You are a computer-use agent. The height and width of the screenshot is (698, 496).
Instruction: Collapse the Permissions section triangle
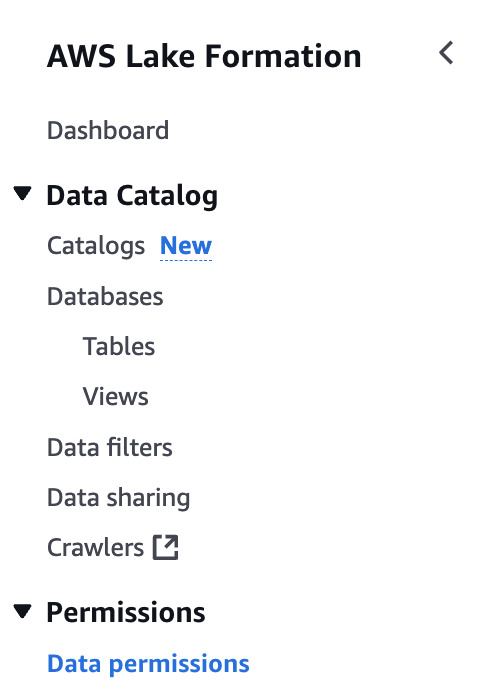click(x=22, y=611)
